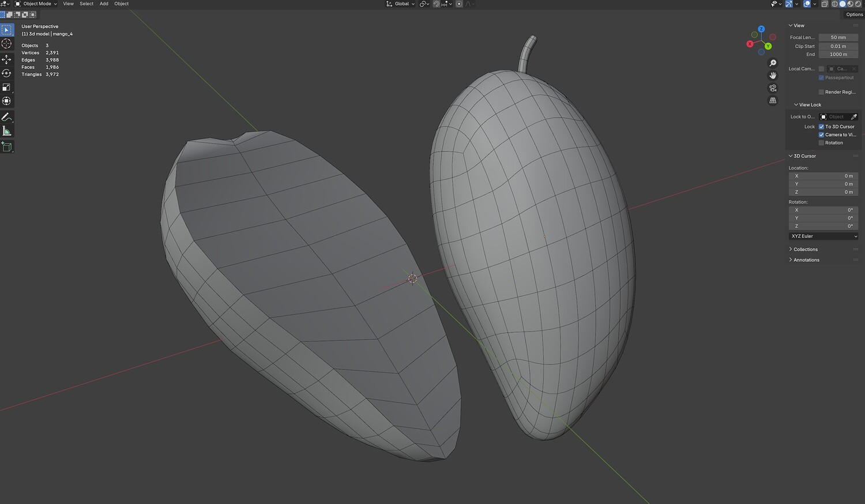Switch to rendered viewport shading
Screen dimensions: 865x504
pyautogui.click(x=858, y=4)
